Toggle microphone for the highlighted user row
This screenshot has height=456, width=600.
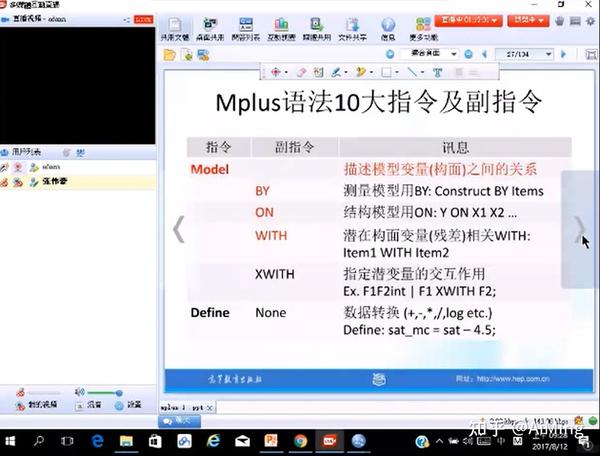4,182
